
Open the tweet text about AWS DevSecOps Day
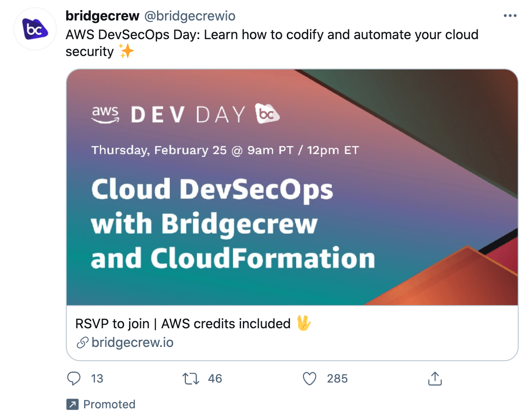pyautogui.click(x=272, y=43)
